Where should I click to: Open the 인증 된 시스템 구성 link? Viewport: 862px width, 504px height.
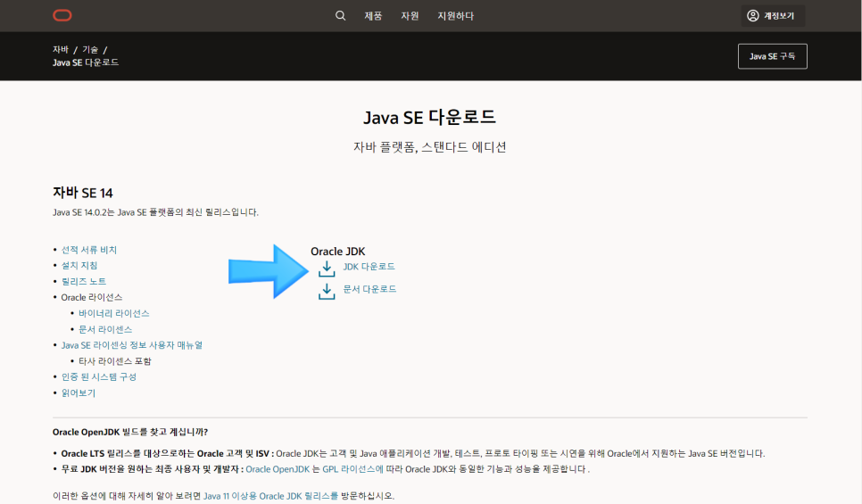[x=98, y=377]
